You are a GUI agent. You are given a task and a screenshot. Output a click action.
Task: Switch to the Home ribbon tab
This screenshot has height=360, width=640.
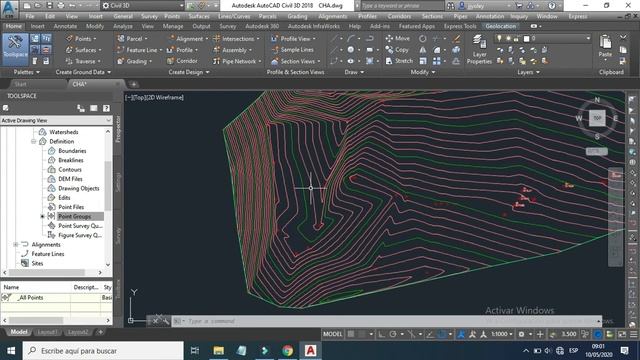(14, 26)
